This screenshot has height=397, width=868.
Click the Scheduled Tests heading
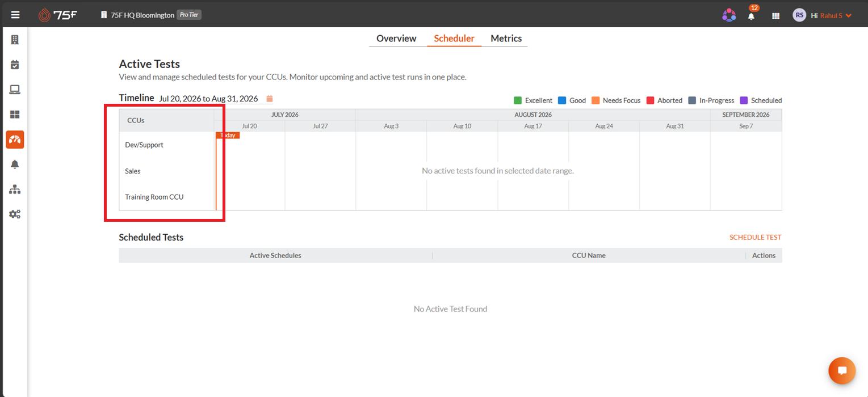pyautogui.click(x=151, y=238)
